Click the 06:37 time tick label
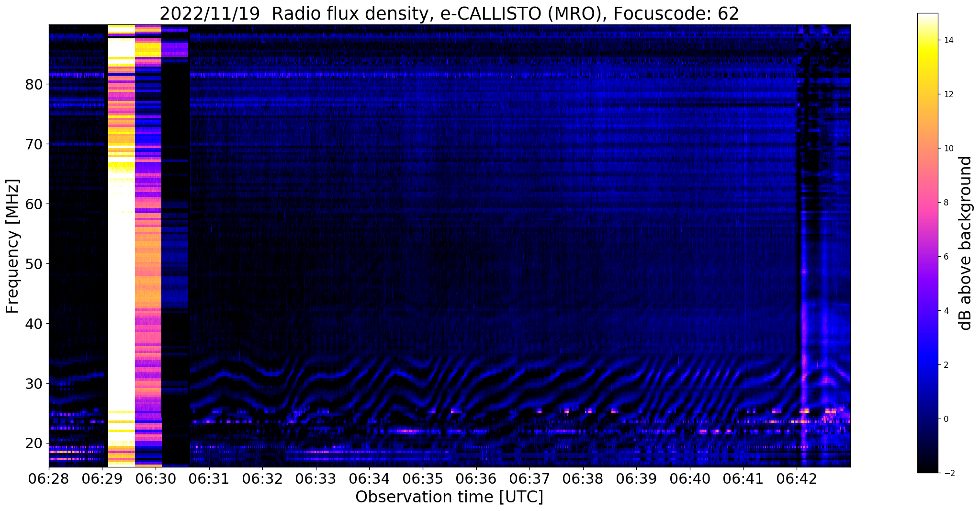 [x=529, y=479]
